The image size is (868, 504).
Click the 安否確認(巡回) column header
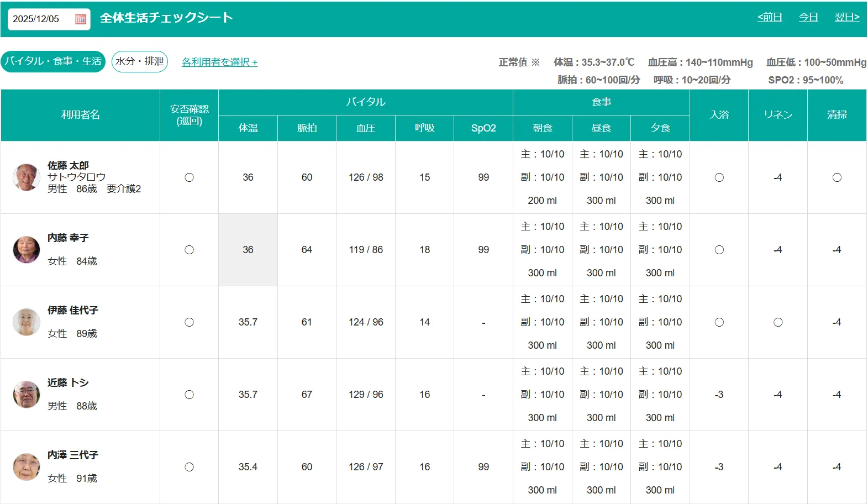tap(189, 115)
